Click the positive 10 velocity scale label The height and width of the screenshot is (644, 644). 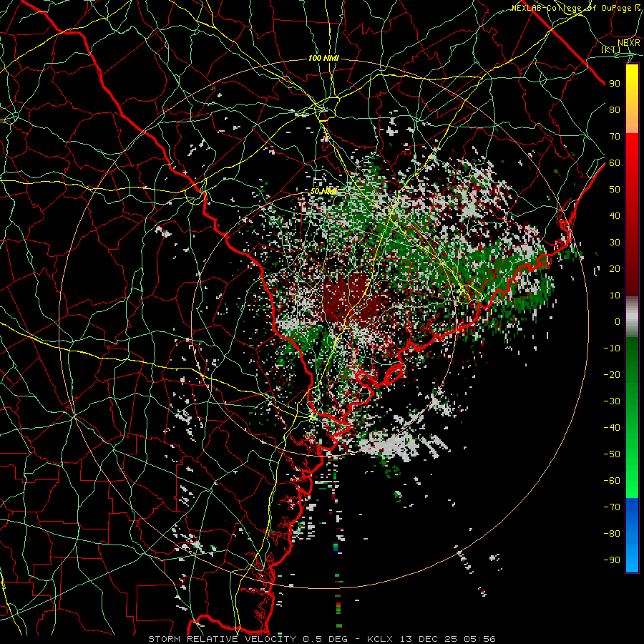[x=615, y=296]
